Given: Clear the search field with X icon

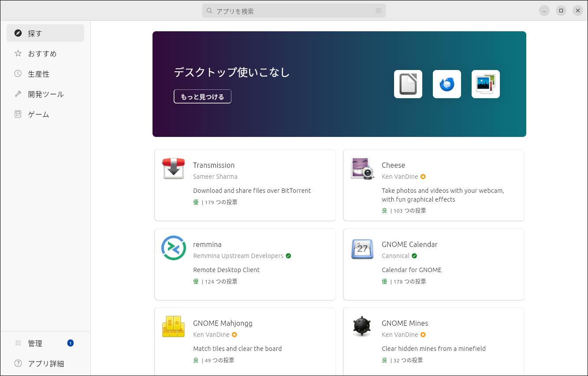Looking at the screenshot, I should [x=379, y=11].
